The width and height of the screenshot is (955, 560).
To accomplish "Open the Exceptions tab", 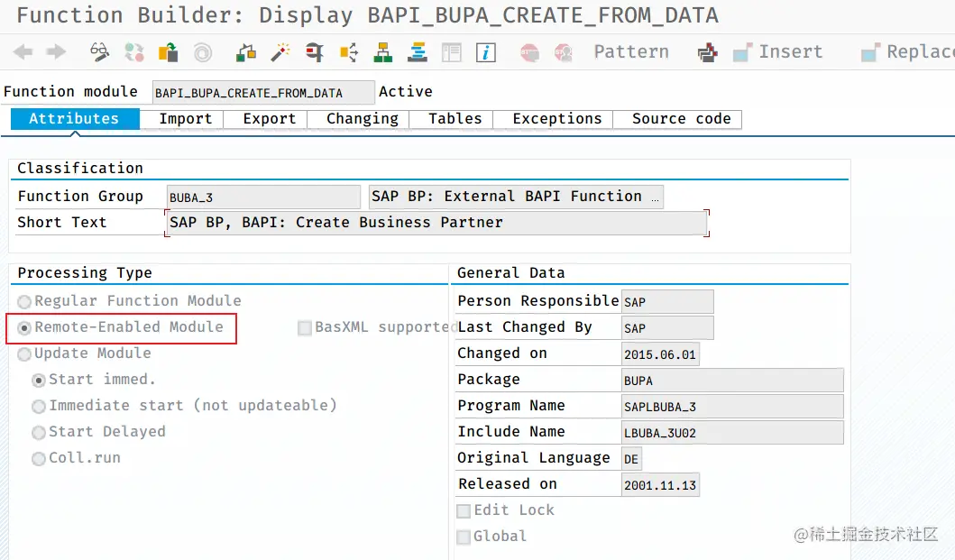I will click(556, 118).
